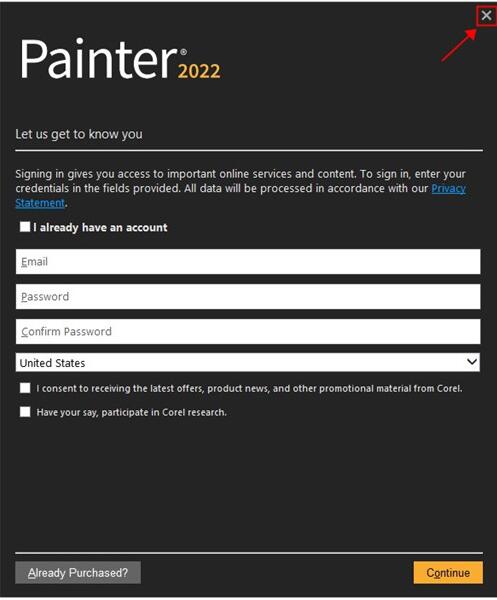Open the United States country dropdown

[248, 362]
